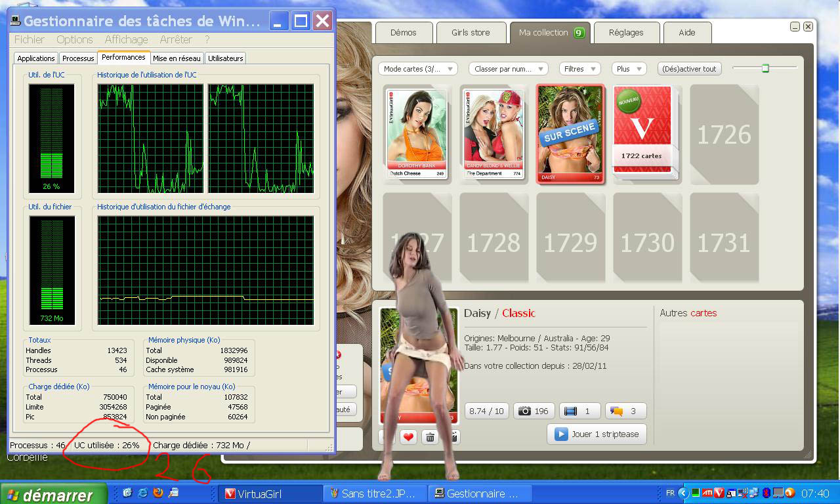Open the video film icon button

579,411
